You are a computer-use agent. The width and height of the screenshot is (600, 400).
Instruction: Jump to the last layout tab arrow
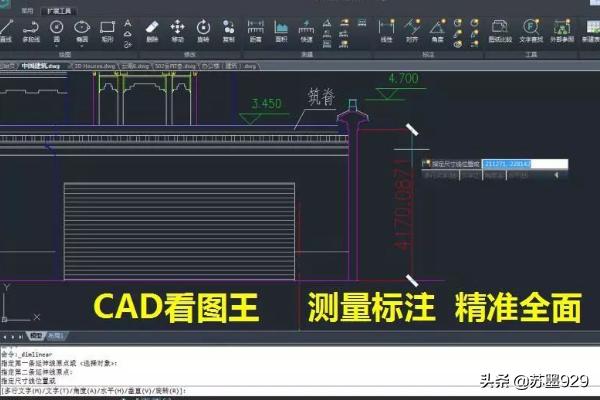click(21, 337)
